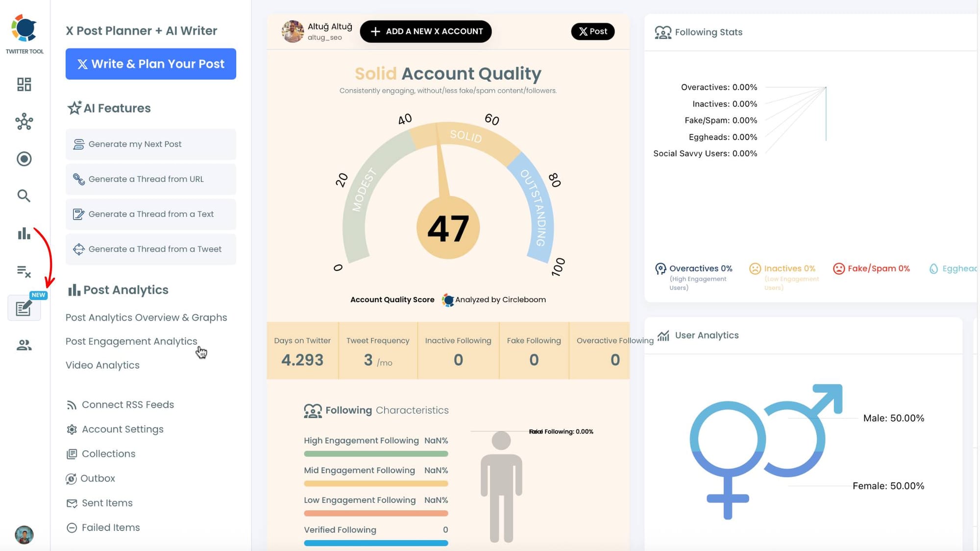Open the NEW post planner pencil icon
The image size is (980, 551).
[x=24, y=308]
